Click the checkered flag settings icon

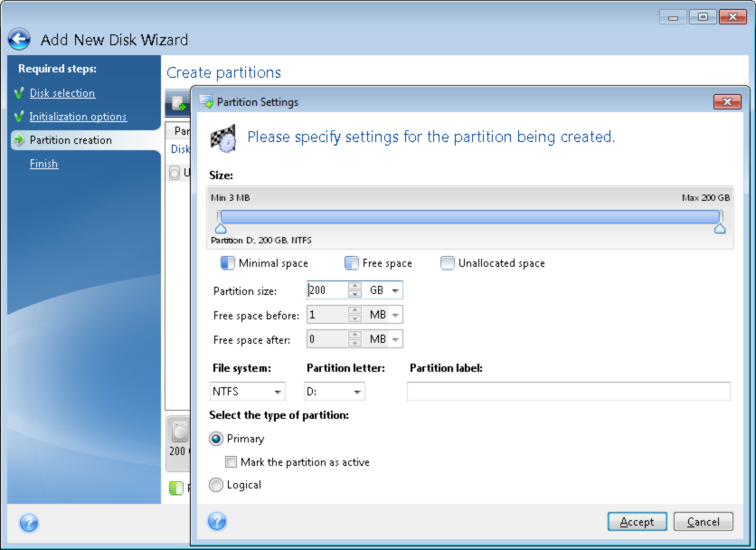[223, 137]
